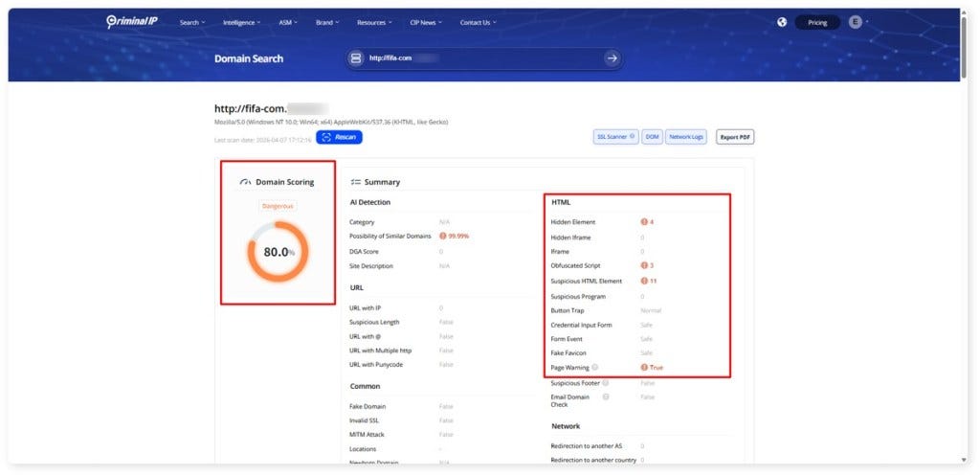The width and height of the screenshot is (980, 476).
Task: Click the 99.99% similar domains value
Action: [458, 237]
